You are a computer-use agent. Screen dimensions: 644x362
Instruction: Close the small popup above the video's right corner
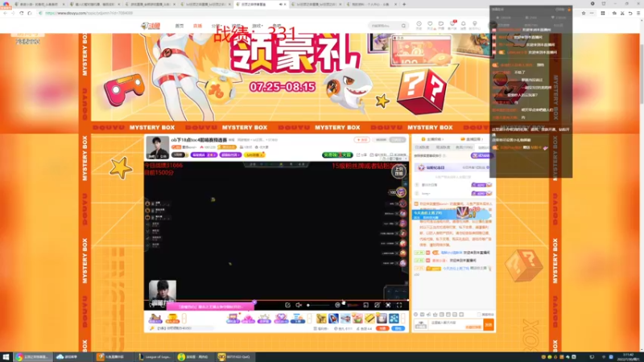406,158
